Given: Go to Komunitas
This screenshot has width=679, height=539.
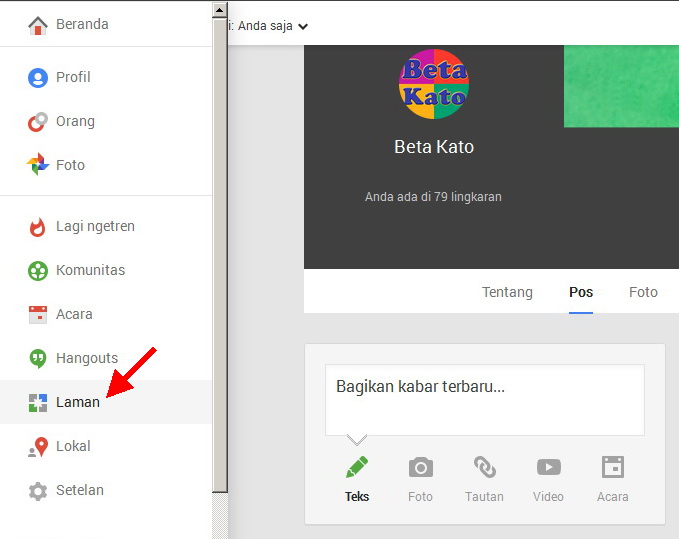Looking at the screenshot, I should (91, 270).
